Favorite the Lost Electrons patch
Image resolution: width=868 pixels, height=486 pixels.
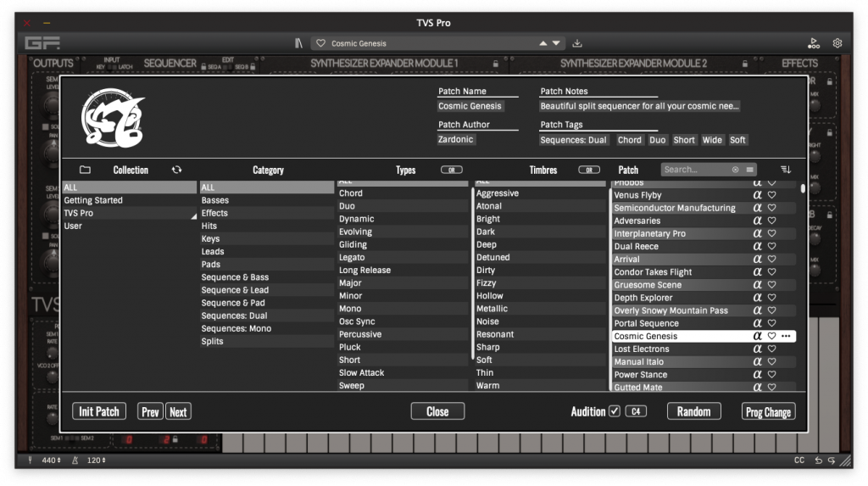pyautogui.click(x=771, y=349)
